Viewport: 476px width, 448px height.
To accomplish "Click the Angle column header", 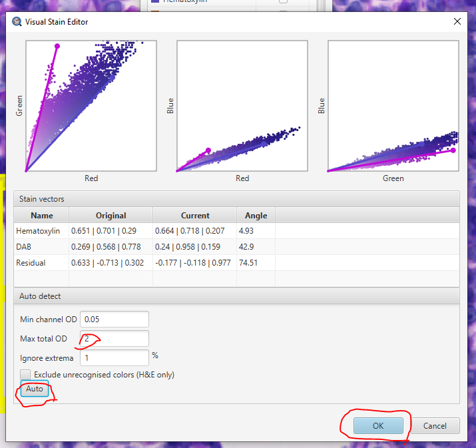I will pyautogui.click(x=256, y=215).
